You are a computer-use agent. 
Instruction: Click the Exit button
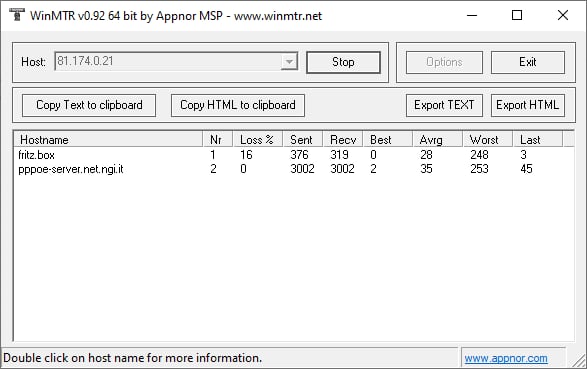[x=527, y=62]
